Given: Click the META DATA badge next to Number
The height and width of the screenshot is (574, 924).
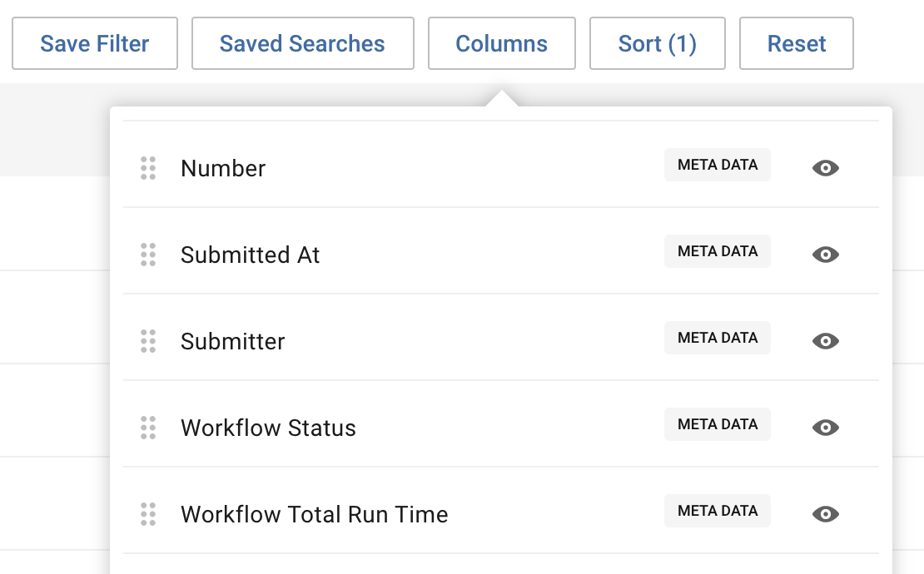Looking at the screenshot, I should tap(717, 165).
